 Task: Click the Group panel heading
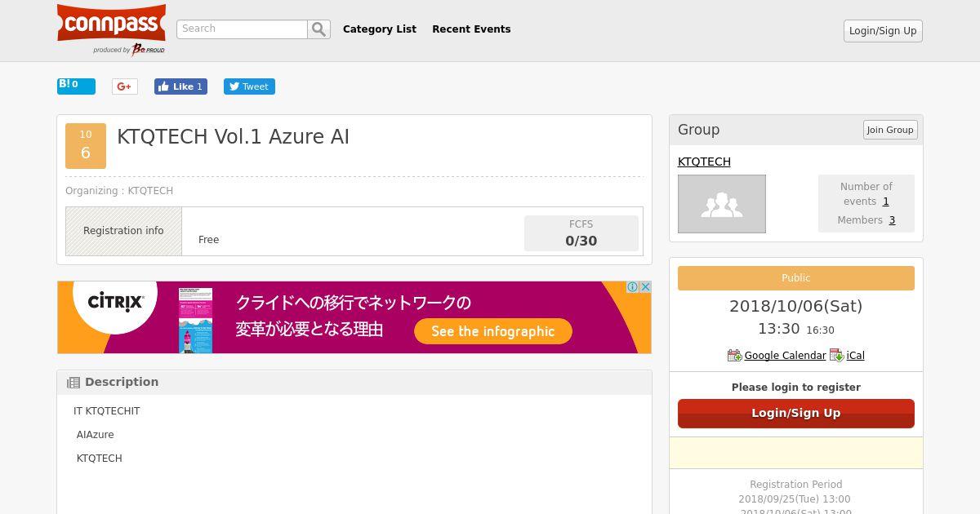(699, 130)
